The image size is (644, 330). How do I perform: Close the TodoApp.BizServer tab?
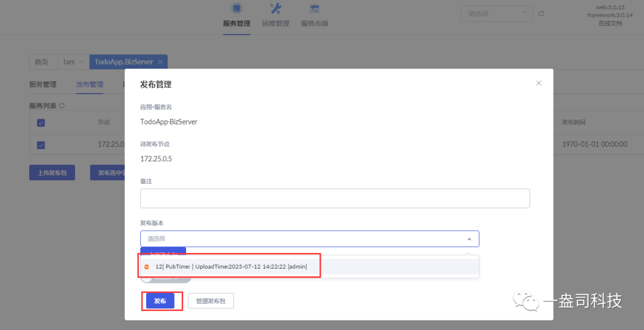pyautogui.click(x=160, y=61)
